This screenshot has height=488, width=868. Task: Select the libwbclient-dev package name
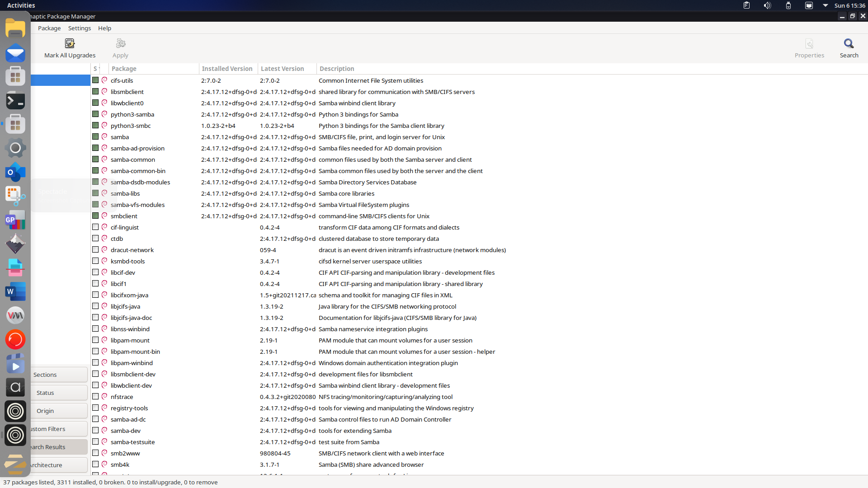pyautogui.click(x=131, y=385)
